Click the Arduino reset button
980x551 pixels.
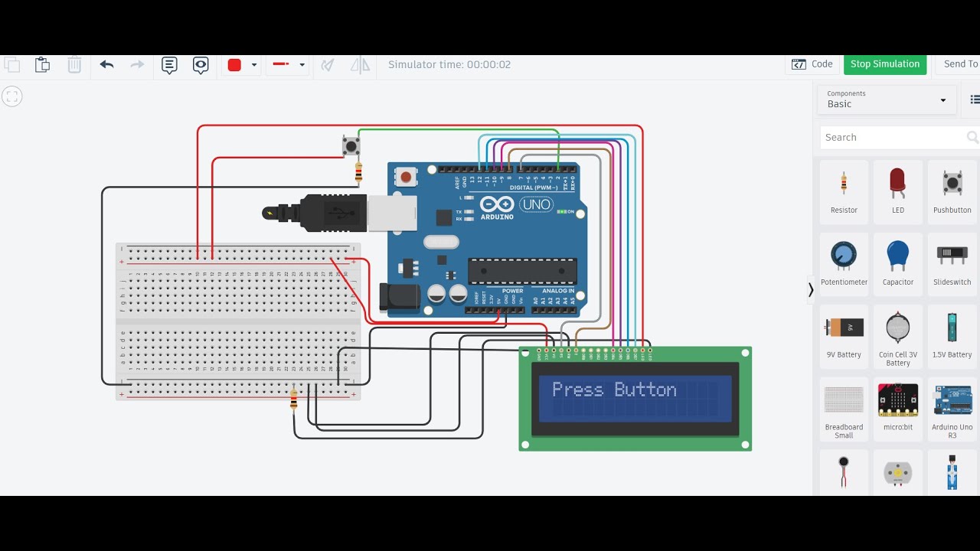(406, 178)
